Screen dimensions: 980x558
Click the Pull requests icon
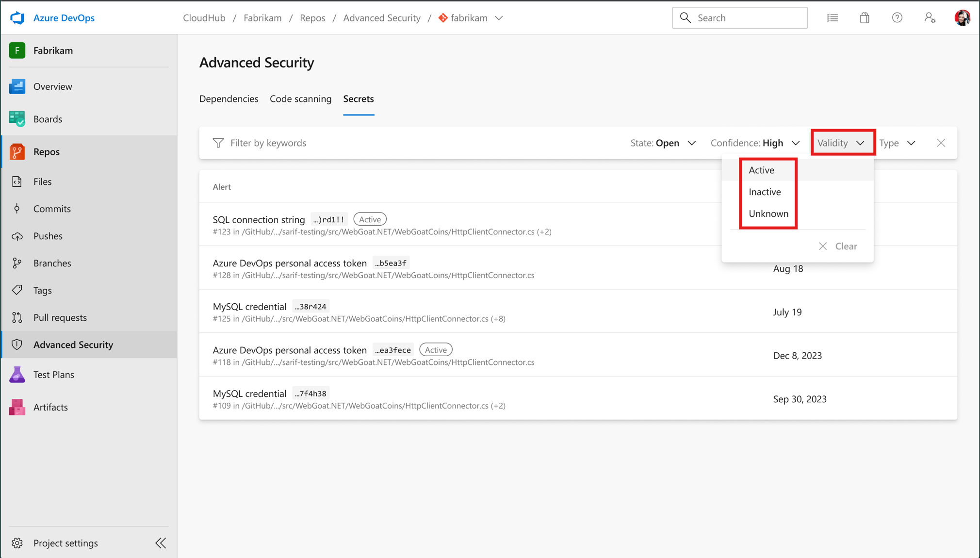17,318
